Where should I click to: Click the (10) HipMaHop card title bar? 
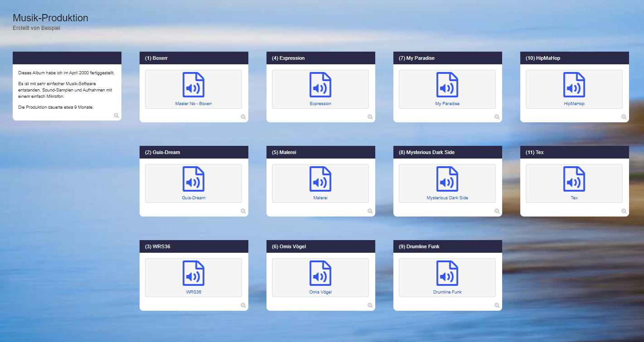click(x=574, y=58)
